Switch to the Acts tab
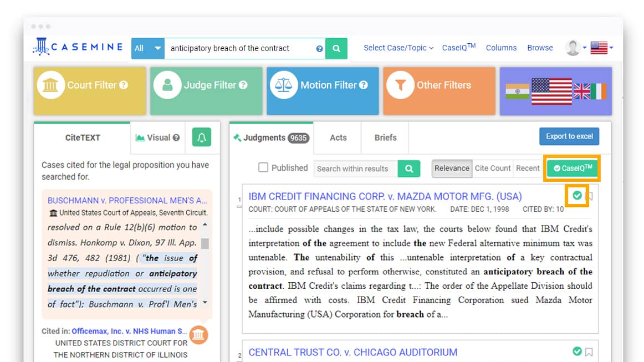 338,137
